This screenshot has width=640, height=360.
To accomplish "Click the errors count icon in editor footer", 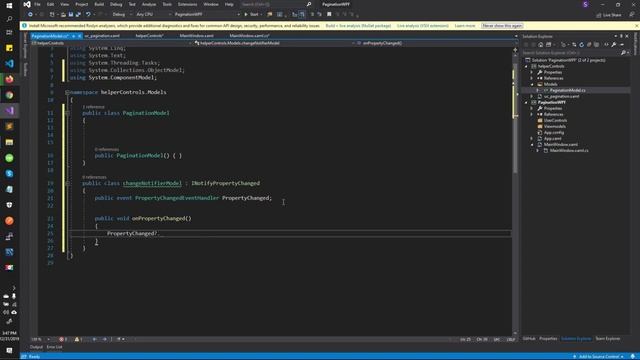I will point(63,339).
